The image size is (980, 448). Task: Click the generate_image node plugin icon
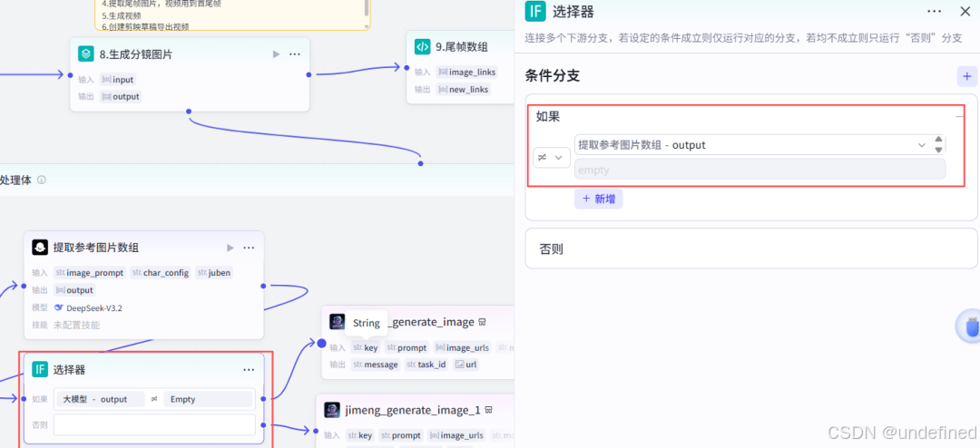pos(337,322)
